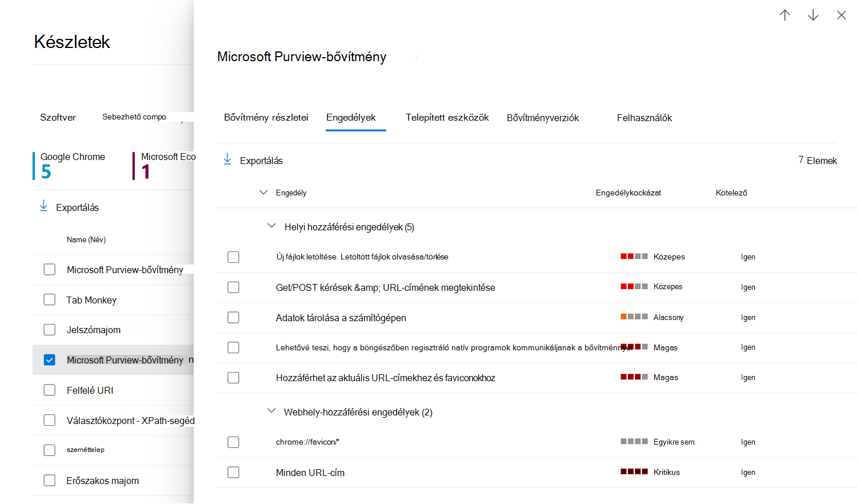
Task: Switch to the Engedélyek tab
Action: pos(351,118)
